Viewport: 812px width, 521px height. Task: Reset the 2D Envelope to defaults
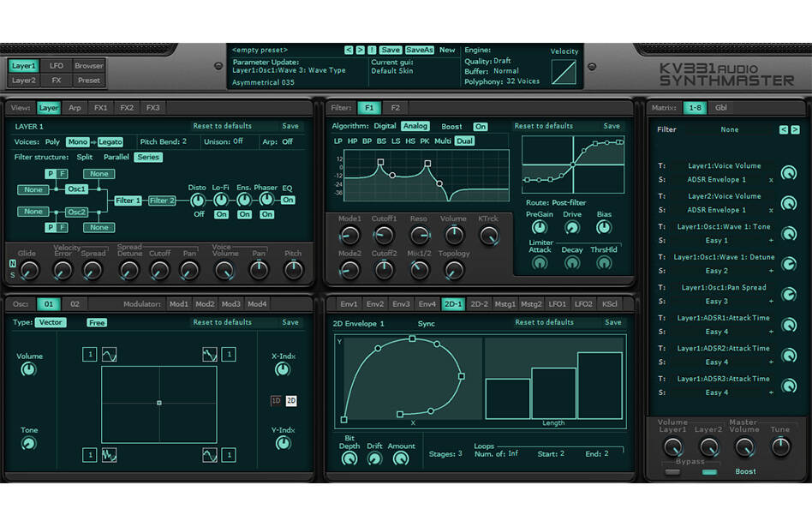[x=544, y=322]
